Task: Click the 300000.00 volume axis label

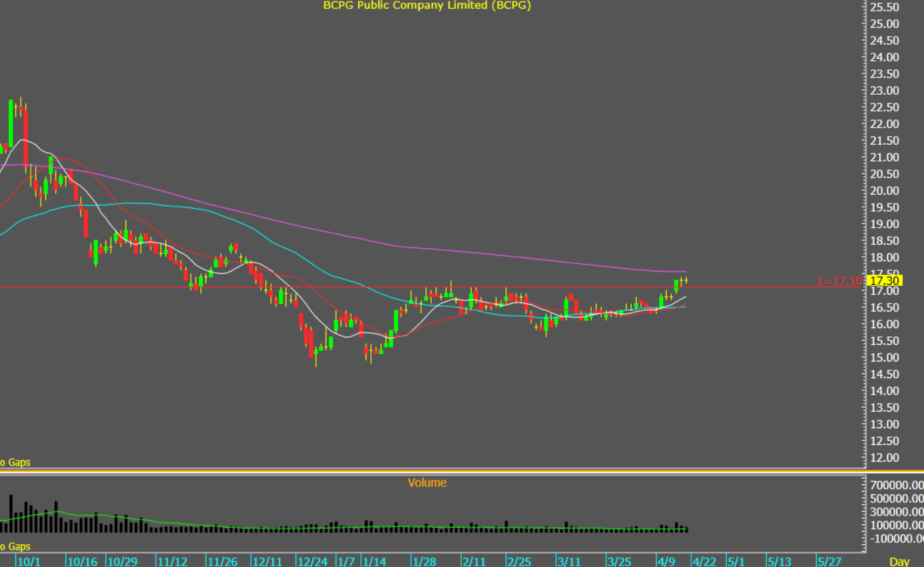Action: (x=897, y=512)
